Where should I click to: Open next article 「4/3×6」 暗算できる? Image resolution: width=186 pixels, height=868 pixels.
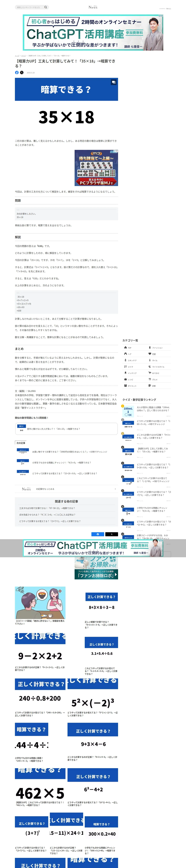pyautogui.click(x=66, y=463)
